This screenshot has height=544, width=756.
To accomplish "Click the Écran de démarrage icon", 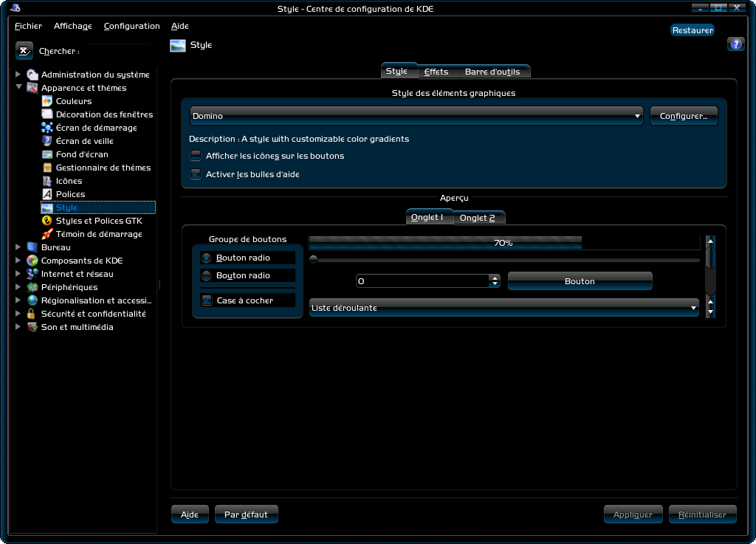I will tap(47, 127).
